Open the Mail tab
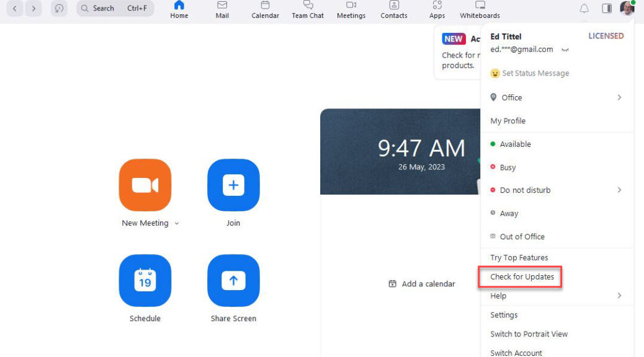The height and width of the screenshot is (357, 644). (x=222, y=10)
